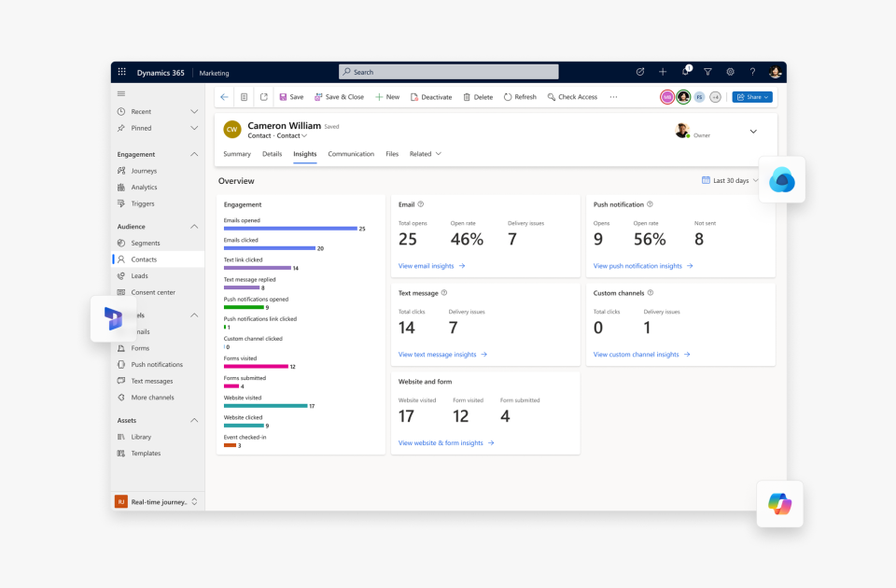Open the Last 30 days date dropdown
This screenshot has height=588, width=896.
tap(730, 180)
